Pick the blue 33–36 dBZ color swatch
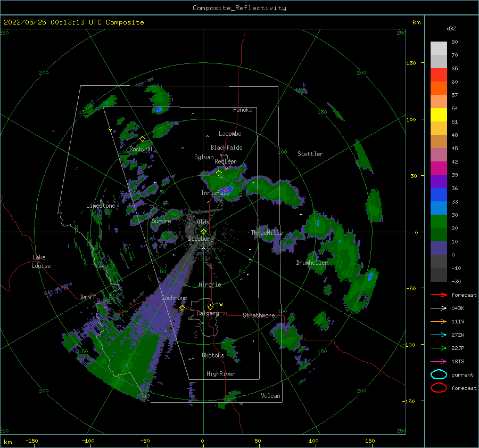This screenshot has width=479, height=448. click(439, 195)
